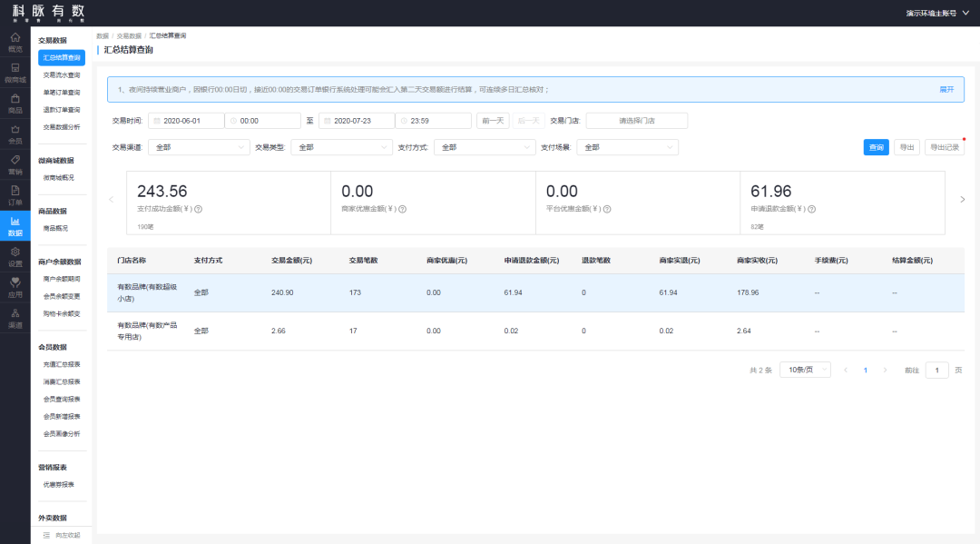The width and height of the screenshot is (980, 544).
Task: Click help icon beside 申请退款金额
Action: coord(811,209)
